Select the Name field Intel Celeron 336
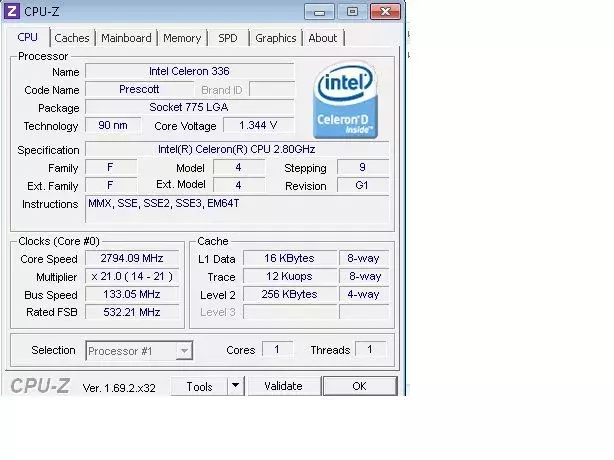The height and width of the screenshot is (460, 614). point(190,71)
